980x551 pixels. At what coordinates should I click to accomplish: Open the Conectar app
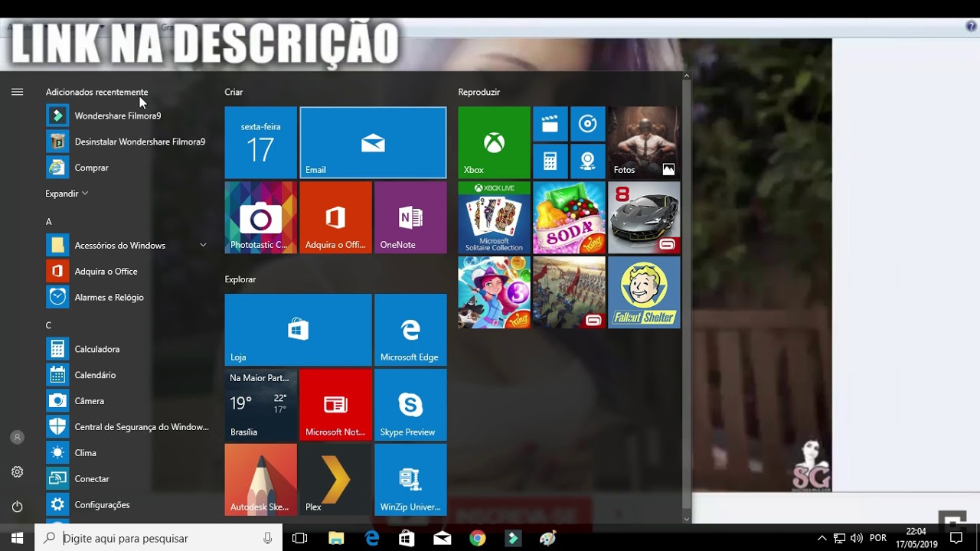pyautogui.click(x=126, y=479)
